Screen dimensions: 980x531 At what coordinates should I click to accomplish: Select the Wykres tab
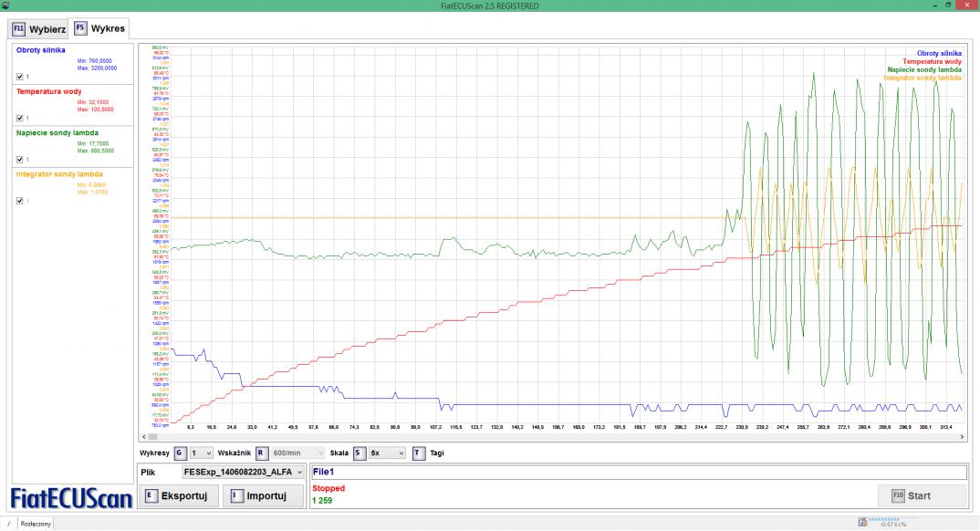tap(99, 28)
